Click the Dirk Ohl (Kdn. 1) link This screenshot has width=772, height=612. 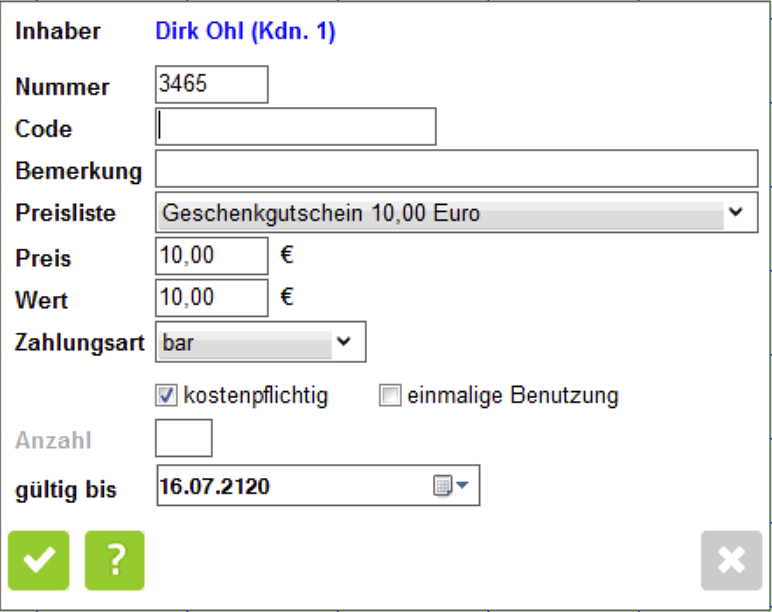pos(245,32)
